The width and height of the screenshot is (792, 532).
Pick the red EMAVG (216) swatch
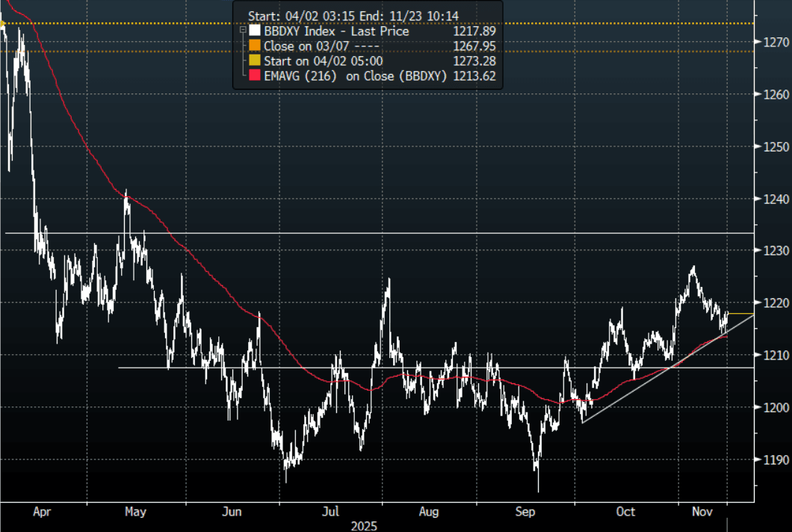click(x=255, y=76)
